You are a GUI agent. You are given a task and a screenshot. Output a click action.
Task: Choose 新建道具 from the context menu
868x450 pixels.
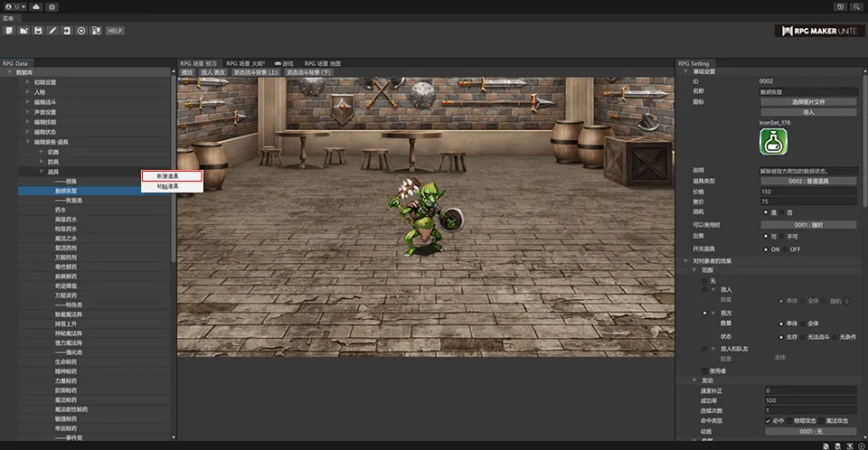171,176
